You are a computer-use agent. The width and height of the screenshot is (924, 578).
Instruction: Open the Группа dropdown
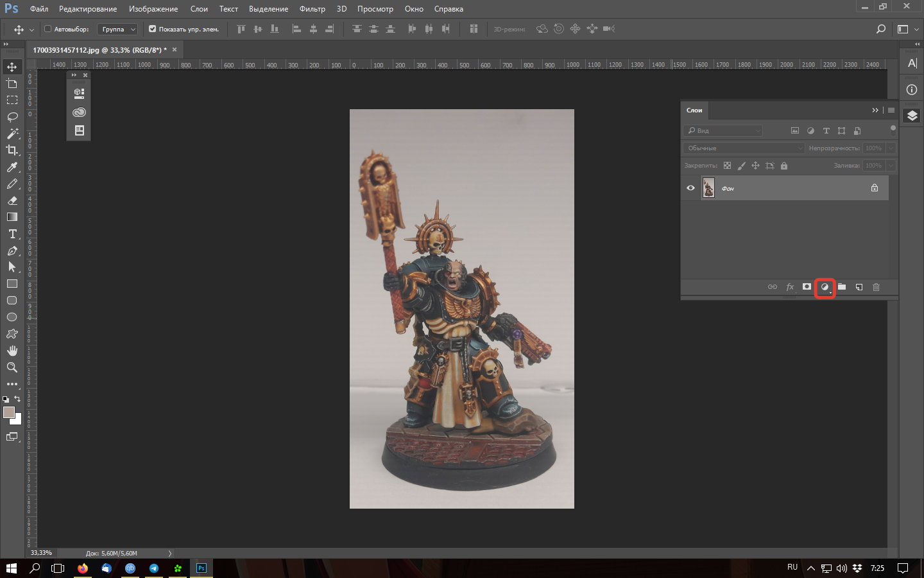point(119,29)
